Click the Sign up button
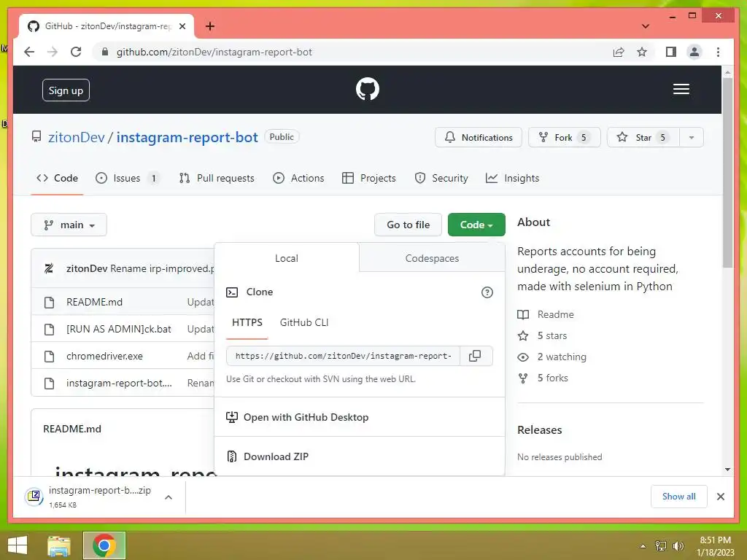Viewport: 747px width, 560px height. click(x=66, y=90)
